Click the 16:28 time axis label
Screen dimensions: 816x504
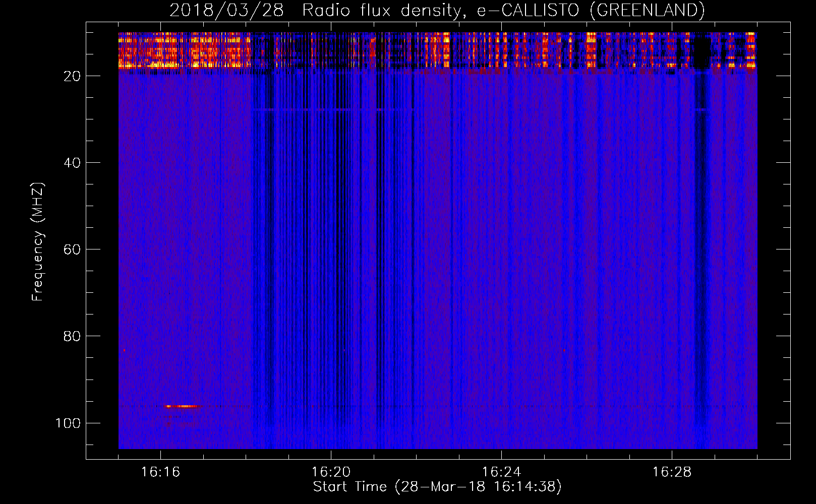coord(672,472)
